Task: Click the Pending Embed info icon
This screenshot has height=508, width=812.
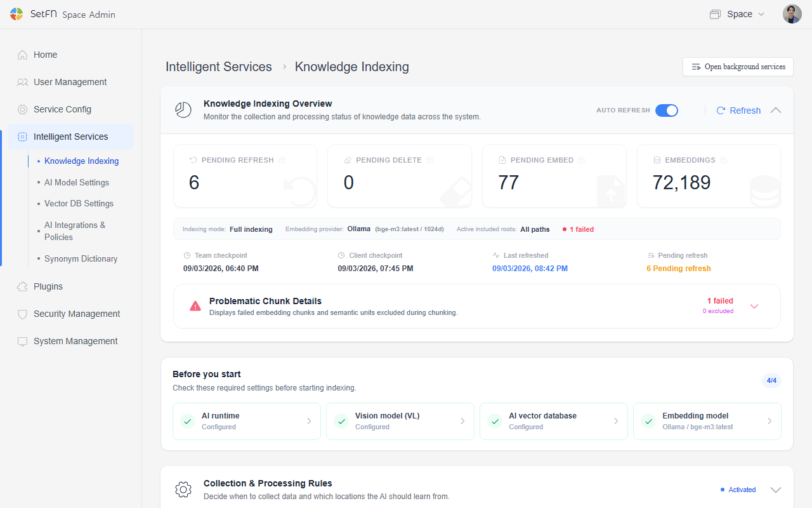Action: coord(581,160)
